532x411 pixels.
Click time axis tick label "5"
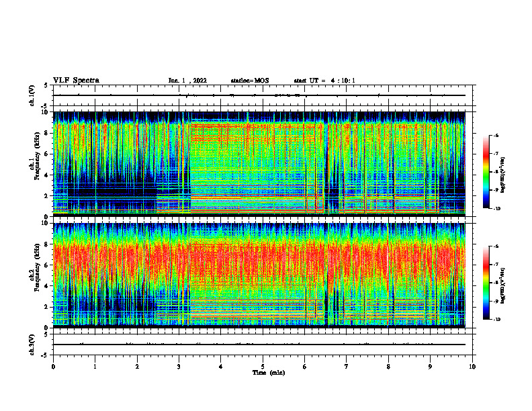pyautogui.click(x=263, y=367)
